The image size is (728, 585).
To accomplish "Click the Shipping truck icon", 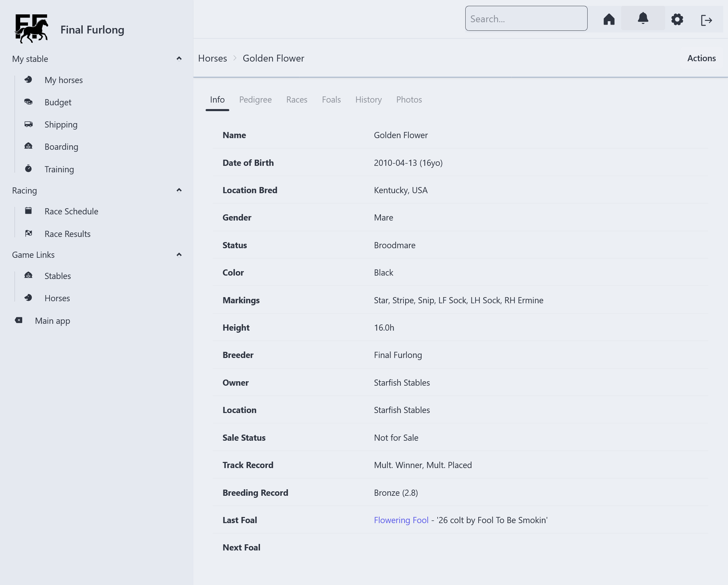I will [28, 124].
